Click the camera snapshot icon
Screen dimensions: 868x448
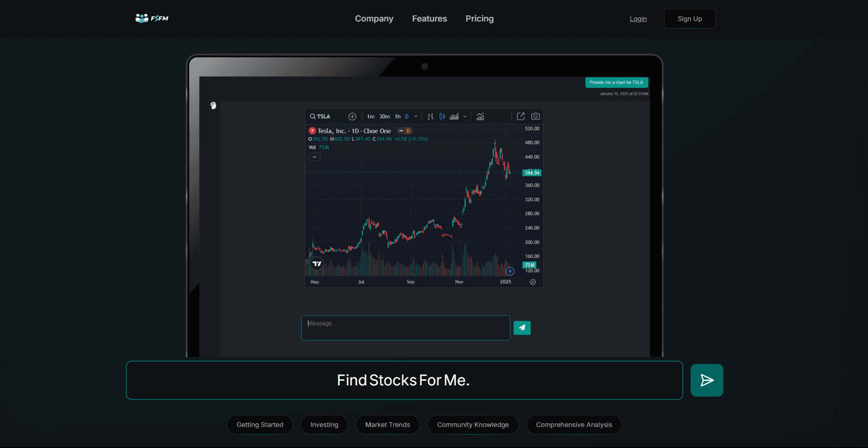coord(536,116)
